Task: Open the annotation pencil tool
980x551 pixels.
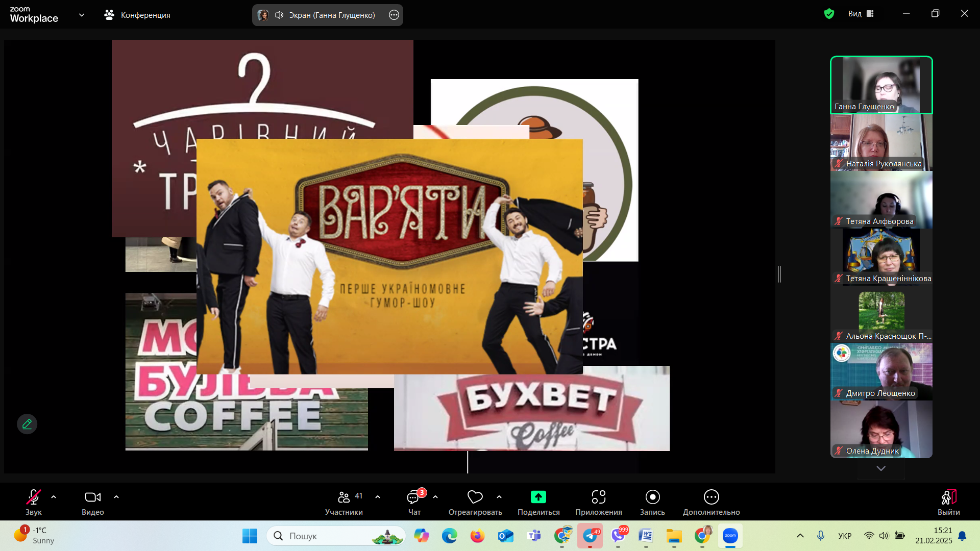Action: tap(27, 424)
